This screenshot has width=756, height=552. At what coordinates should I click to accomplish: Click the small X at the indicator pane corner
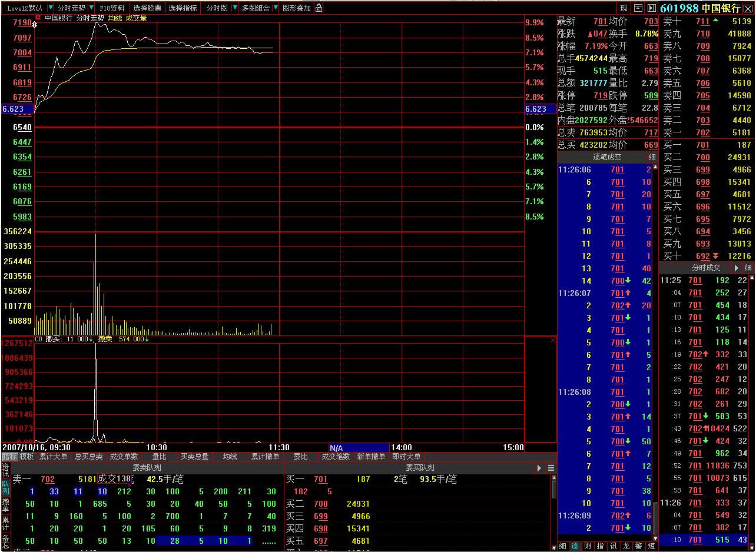553,340
